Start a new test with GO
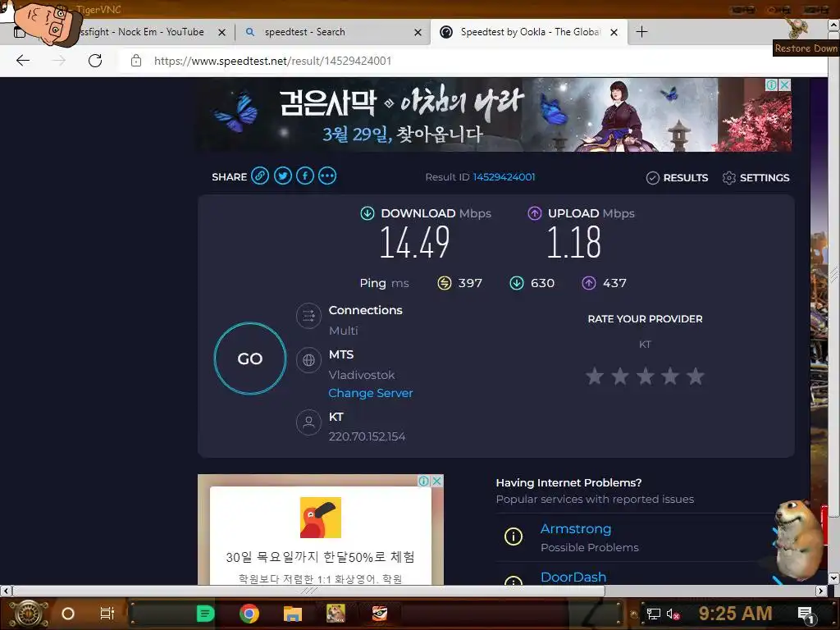Image resolution: width=840 pixels, height=630 pixels. point(250,358)
